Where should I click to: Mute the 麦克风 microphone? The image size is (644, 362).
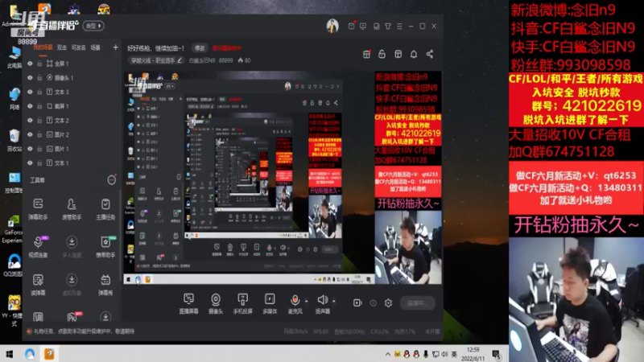click(x=295, y=304)
